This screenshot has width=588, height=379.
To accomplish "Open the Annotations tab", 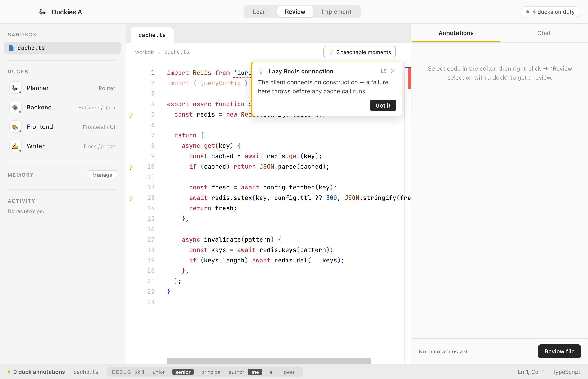I will point(456,33).
